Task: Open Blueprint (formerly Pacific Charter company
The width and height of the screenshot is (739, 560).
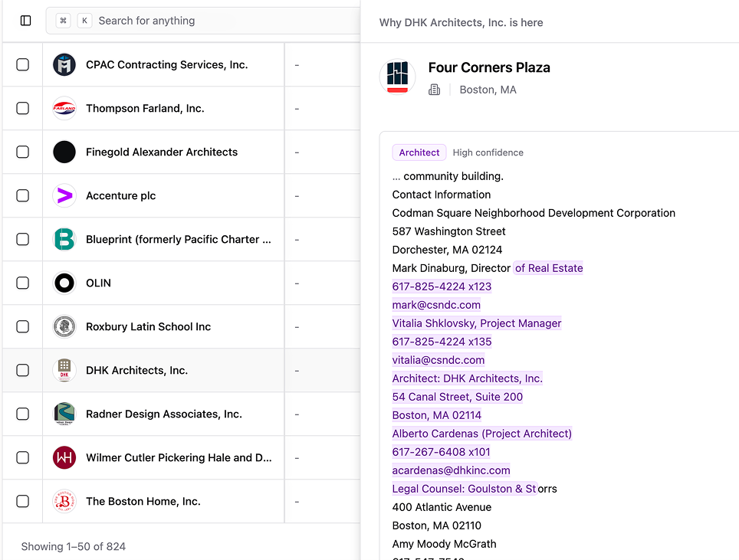Action: (x=179, y=239)
